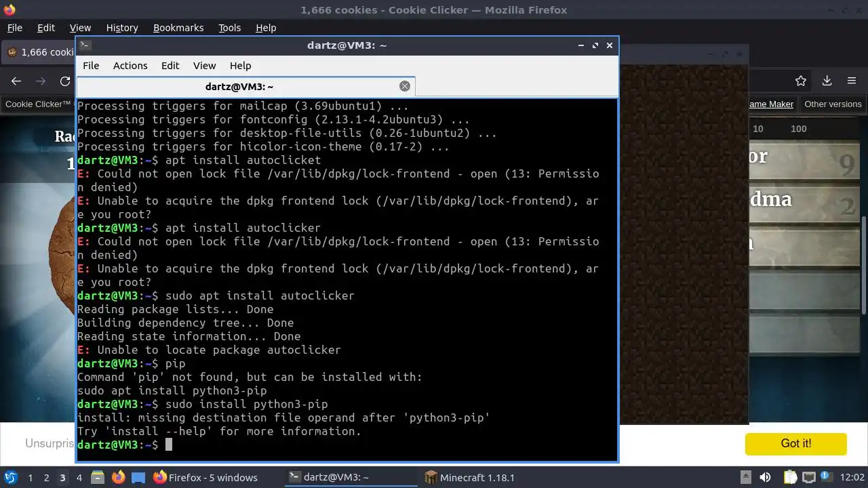Click the 'Try install --help' message line

click(x=220, y=431)
